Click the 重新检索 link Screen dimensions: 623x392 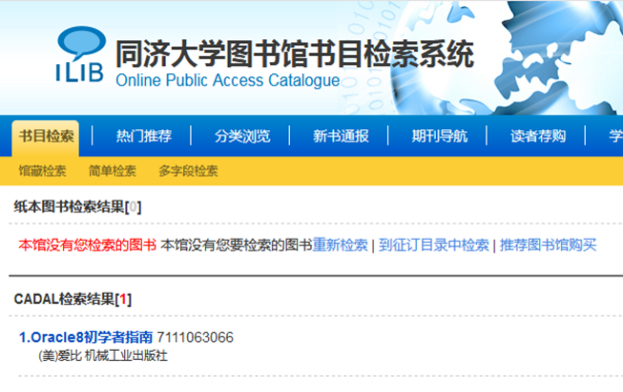click(340, 245)
